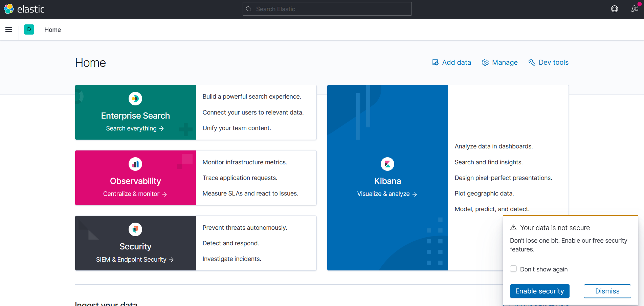Open the hamburger navigation menu
Image resolution: width=644 pixels, height=306 pixels.
pyautogui.click(x=9, y=29)
